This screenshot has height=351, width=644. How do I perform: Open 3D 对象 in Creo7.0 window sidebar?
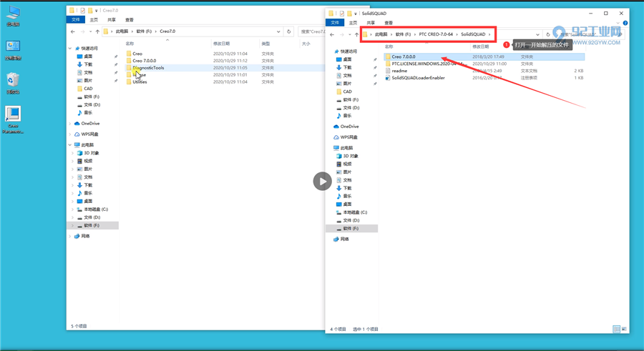pos(91,153)
